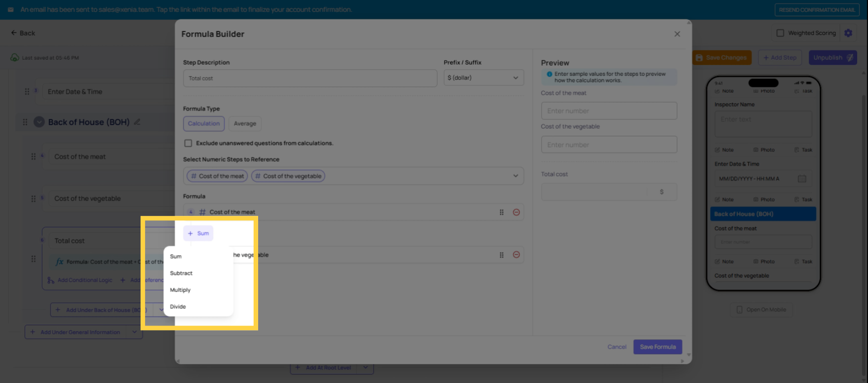Viewport: 868px width, 383px height.
Task: Click Add Under General Information button
Action: [76, 332]
